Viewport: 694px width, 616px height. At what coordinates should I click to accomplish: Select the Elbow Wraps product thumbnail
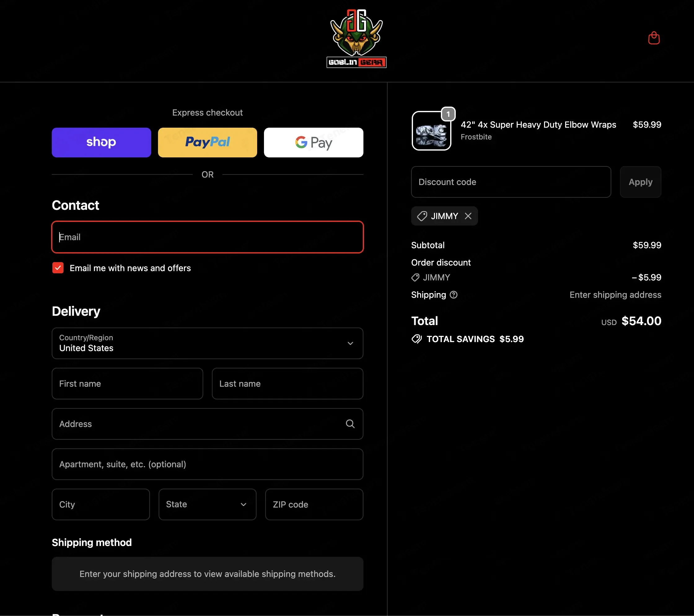431,131
